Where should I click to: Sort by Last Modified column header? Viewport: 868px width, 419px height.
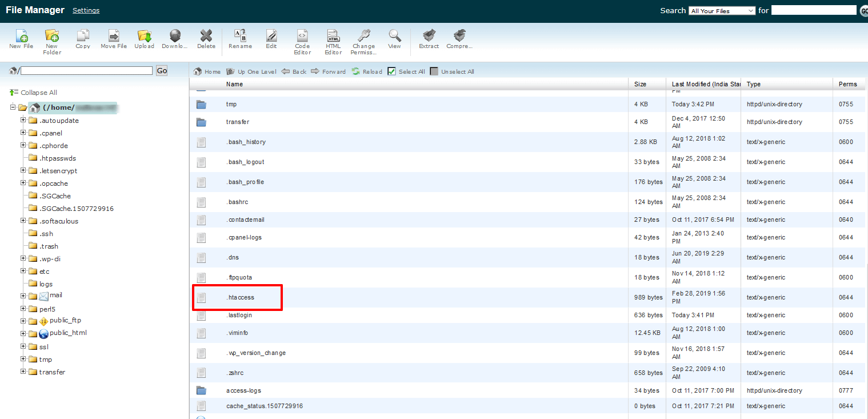pyautogui.click(x=706, y=84)
